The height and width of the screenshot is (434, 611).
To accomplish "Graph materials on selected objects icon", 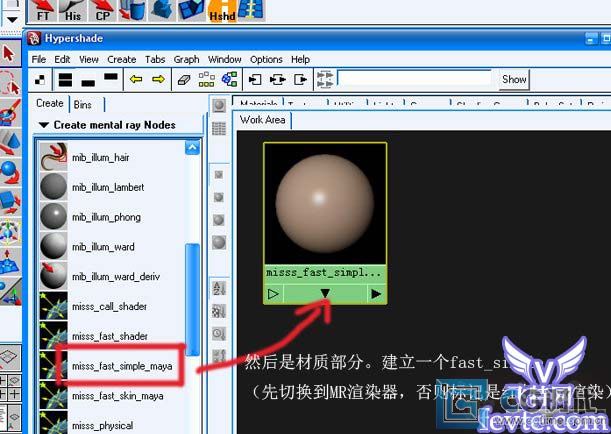I will click(x=230, y=79).
